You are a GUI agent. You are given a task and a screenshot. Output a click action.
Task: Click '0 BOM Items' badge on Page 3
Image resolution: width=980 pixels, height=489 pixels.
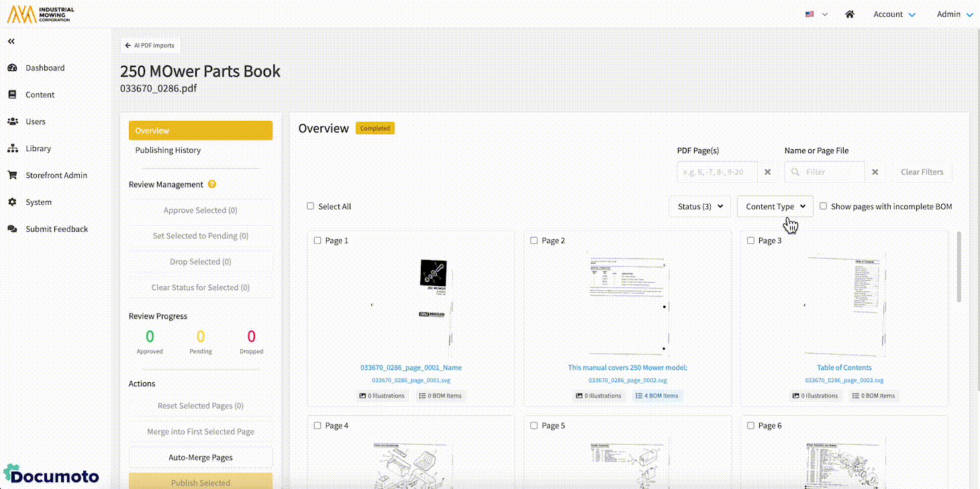click(x=873, y=396)
